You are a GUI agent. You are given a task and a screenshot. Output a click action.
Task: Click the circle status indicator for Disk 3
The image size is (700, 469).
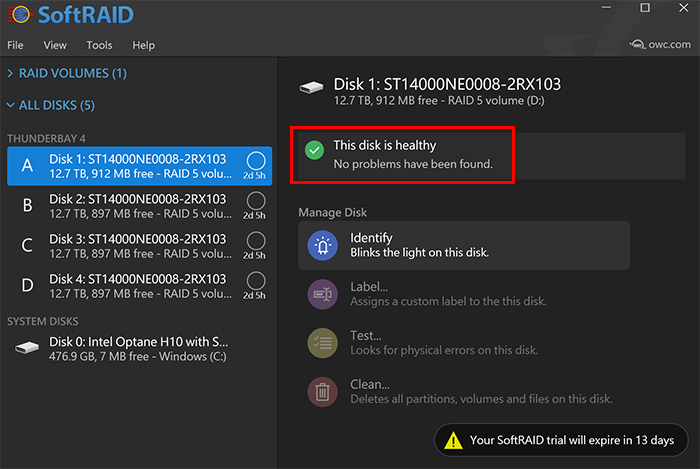256,241
